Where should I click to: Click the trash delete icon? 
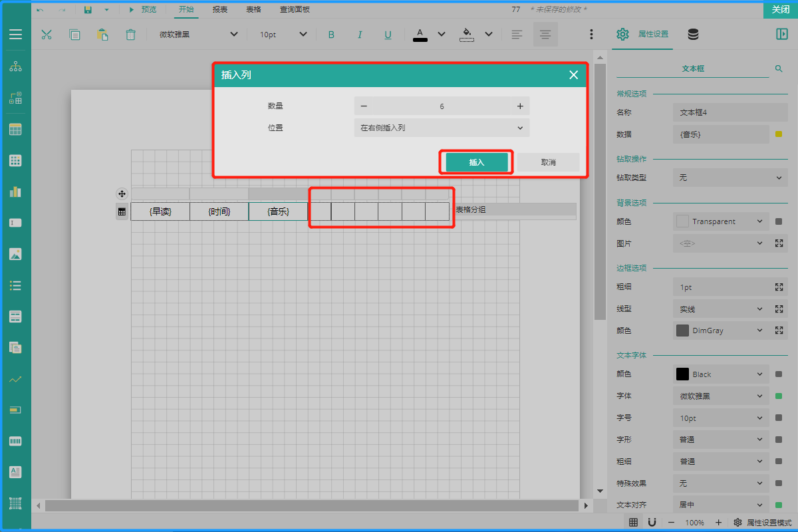tap(131, 35)
